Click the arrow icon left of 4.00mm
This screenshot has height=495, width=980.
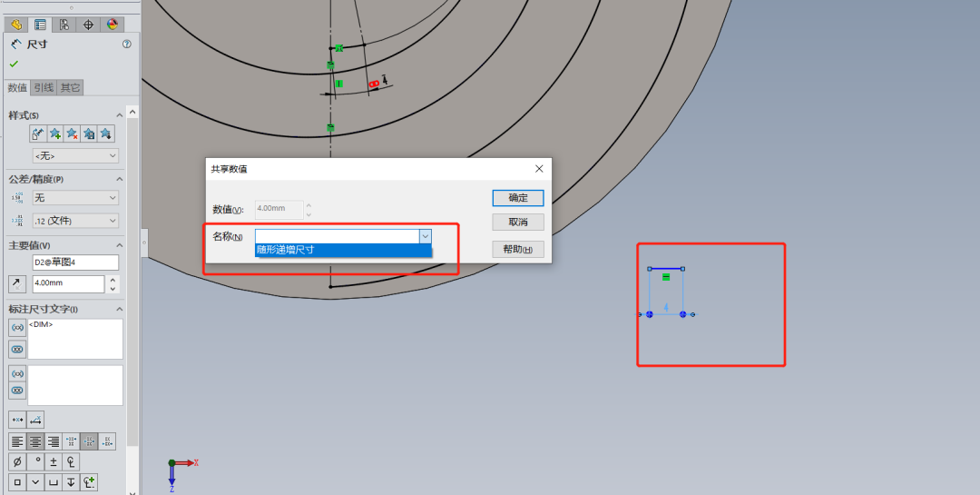[x=17, y=283]
